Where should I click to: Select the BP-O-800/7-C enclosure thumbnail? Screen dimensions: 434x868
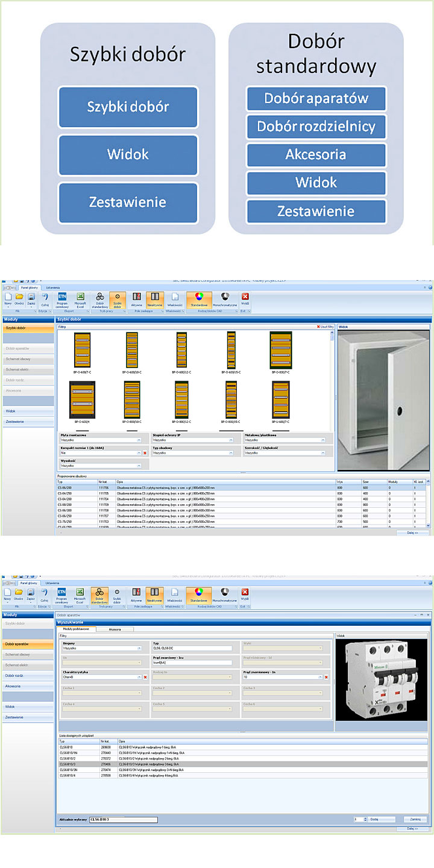point(280,354)
